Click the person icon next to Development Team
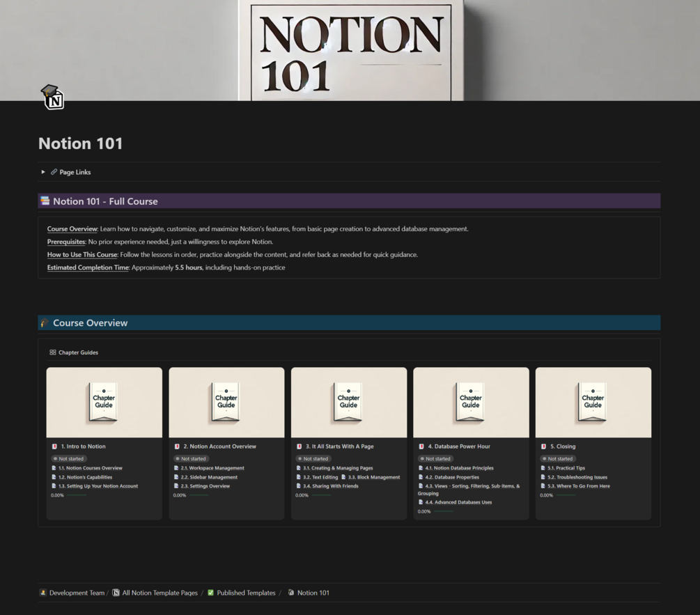This screenshot has height=615, width=700. (x=42, y=593)
